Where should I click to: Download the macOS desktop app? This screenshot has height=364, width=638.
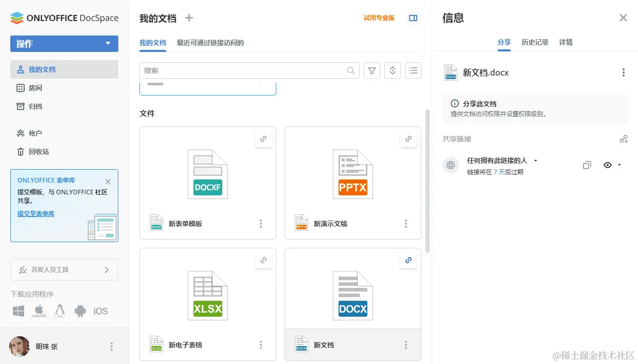[39, 311]
